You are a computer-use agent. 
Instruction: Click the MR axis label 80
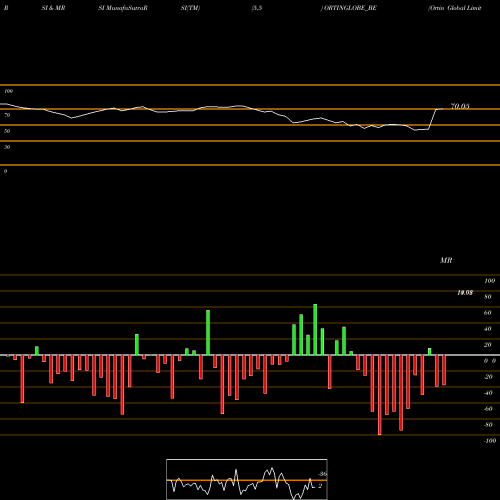488,297
